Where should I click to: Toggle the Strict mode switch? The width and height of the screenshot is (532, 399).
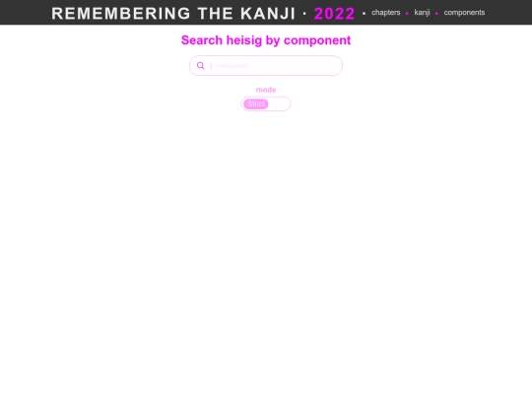coord(266,103)
